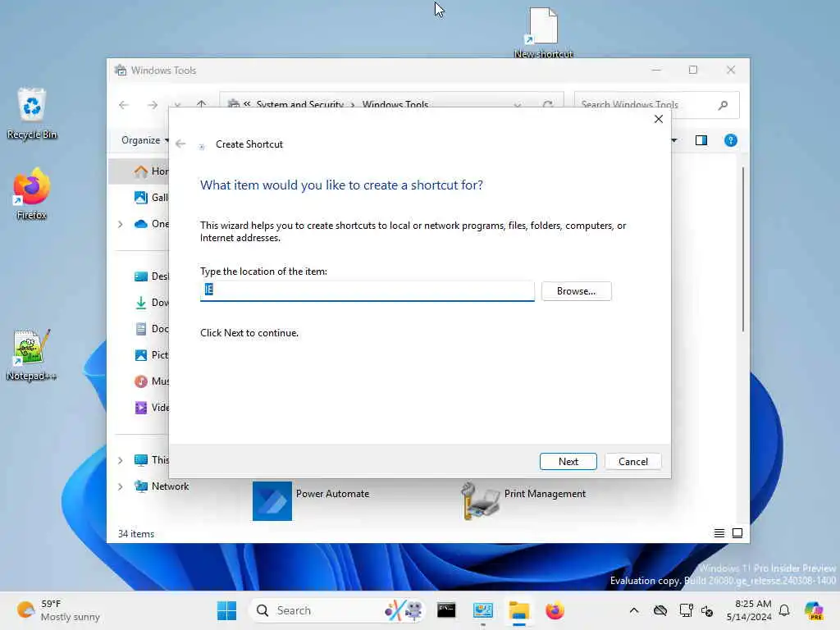Open the terminal app on taskbar

coord(446,610)
